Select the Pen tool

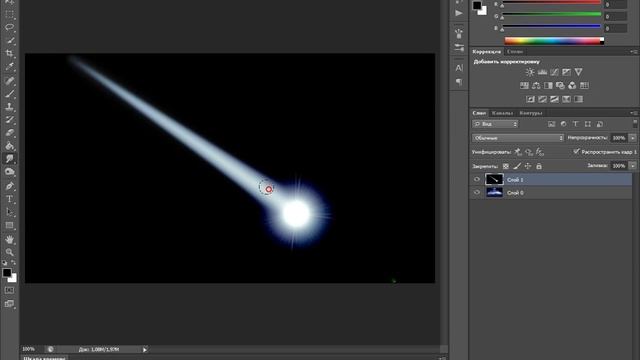[x=9, y=186]
